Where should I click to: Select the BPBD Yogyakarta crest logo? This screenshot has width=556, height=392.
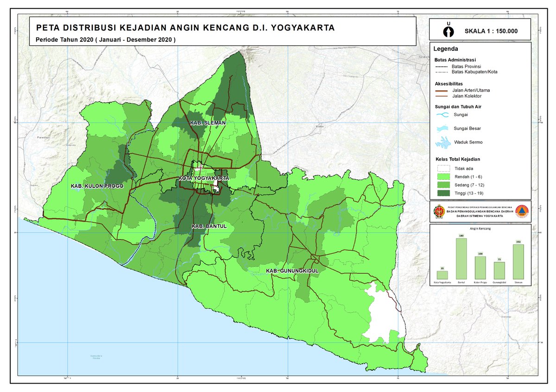pos(438,212)
